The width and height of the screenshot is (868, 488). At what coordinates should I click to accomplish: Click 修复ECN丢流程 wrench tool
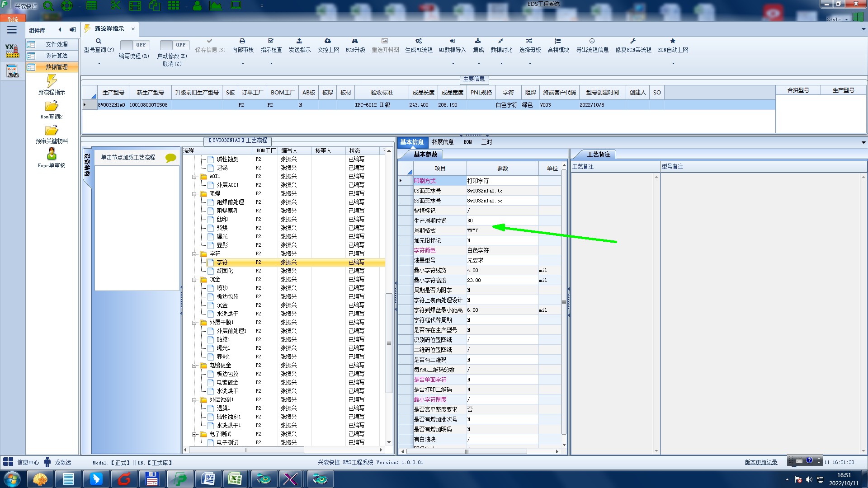(633, 46)
